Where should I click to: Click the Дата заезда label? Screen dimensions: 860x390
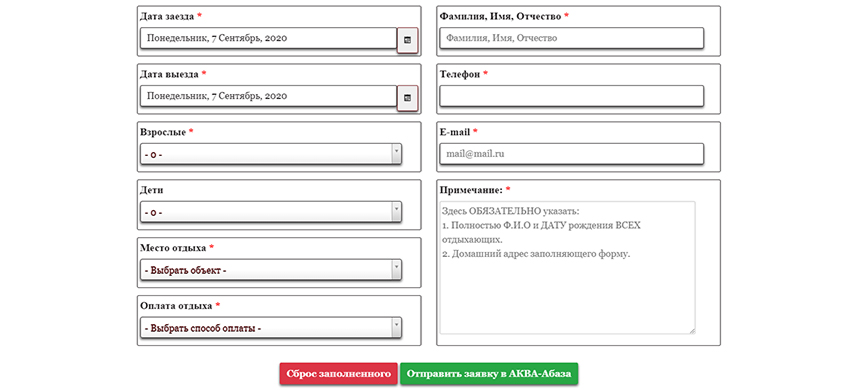(167, 16)
